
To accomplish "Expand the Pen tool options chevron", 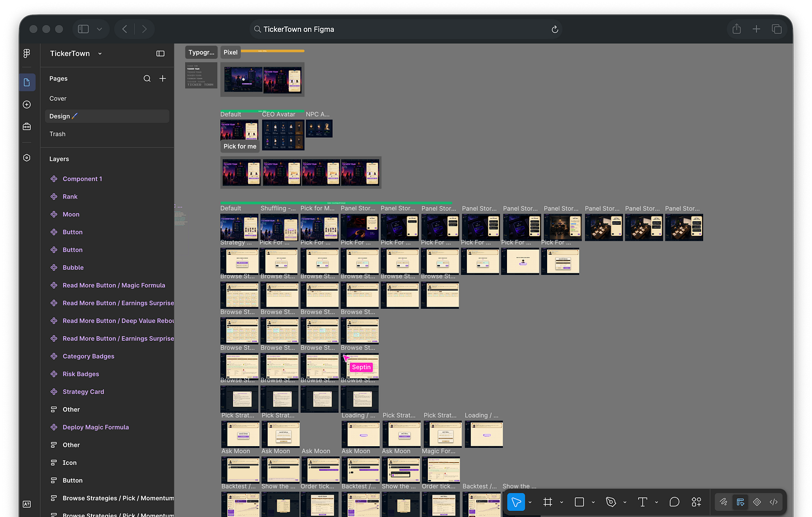I will pos(625,502).
